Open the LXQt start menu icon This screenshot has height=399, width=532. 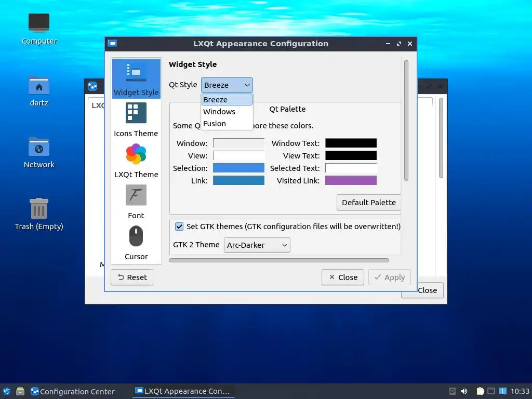pos(6,391)
